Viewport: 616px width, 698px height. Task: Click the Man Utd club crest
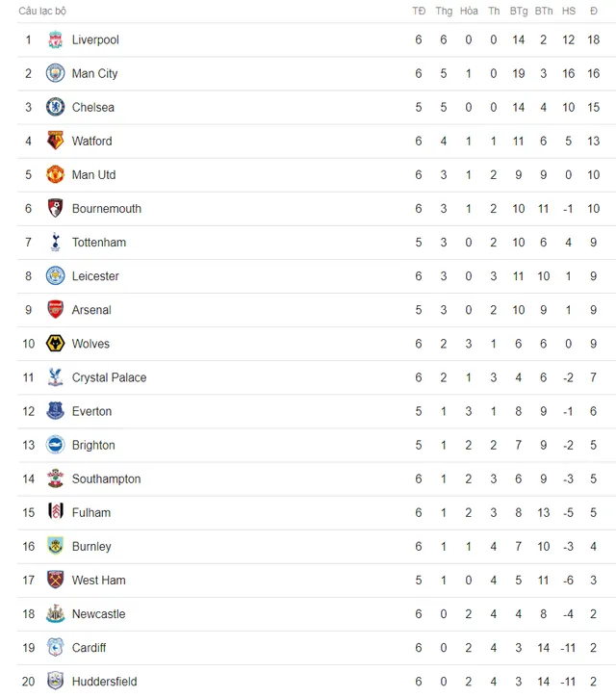point(55,174)
